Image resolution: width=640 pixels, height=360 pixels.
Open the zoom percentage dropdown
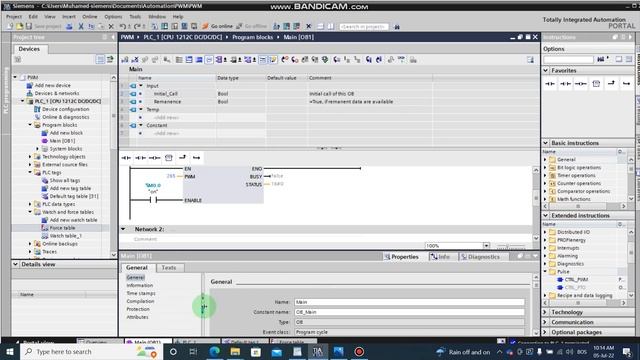pos(486,246)
